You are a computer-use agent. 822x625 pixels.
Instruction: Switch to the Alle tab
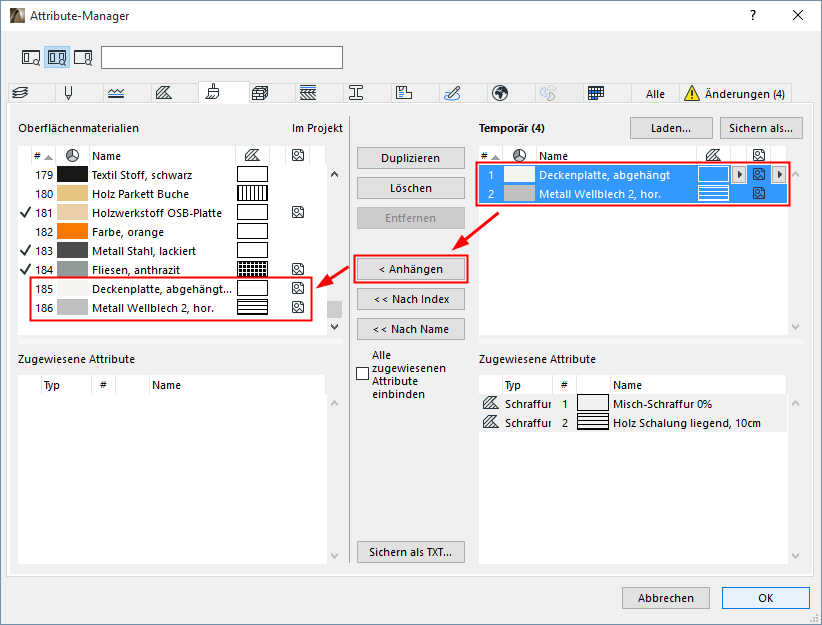(655, 94)
